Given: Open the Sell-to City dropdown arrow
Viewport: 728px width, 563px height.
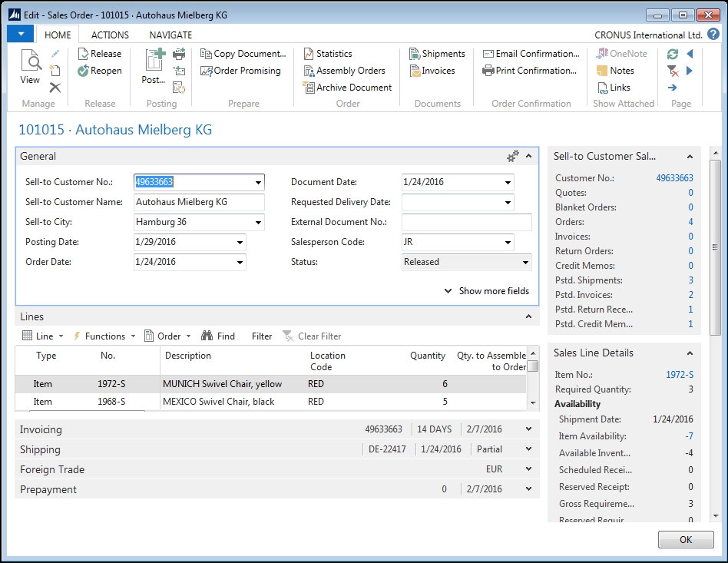Looking at the screenshot, I should pyautogui.click(x=258, y=223).
